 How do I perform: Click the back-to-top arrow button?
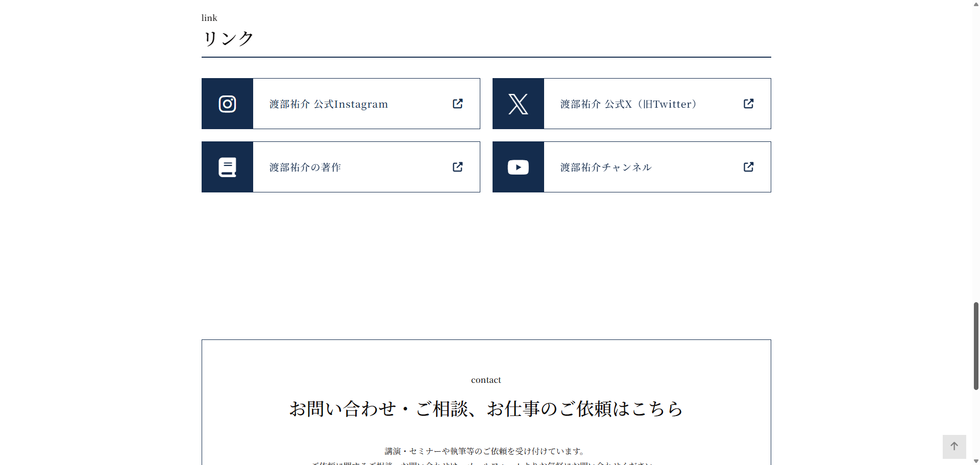pos(954,447)
